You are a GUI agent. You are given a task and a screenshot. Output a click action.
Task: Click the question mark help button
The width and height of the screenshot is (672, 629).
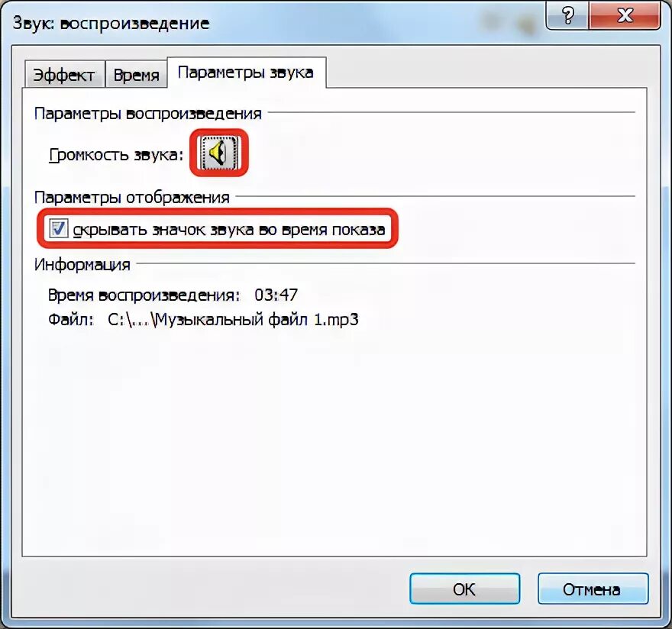pyautogui.click(x=567, y=15)
